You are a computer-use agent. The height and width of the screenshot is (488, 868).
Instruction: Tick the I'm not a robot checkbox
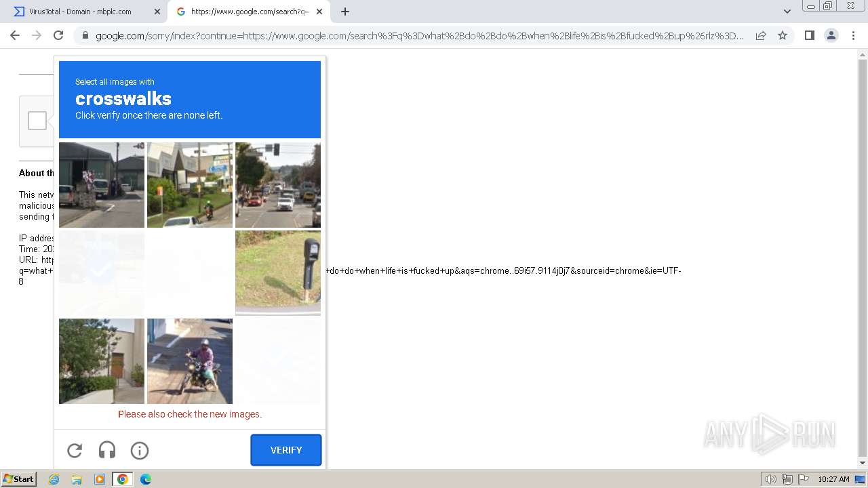tap(37, 121)
